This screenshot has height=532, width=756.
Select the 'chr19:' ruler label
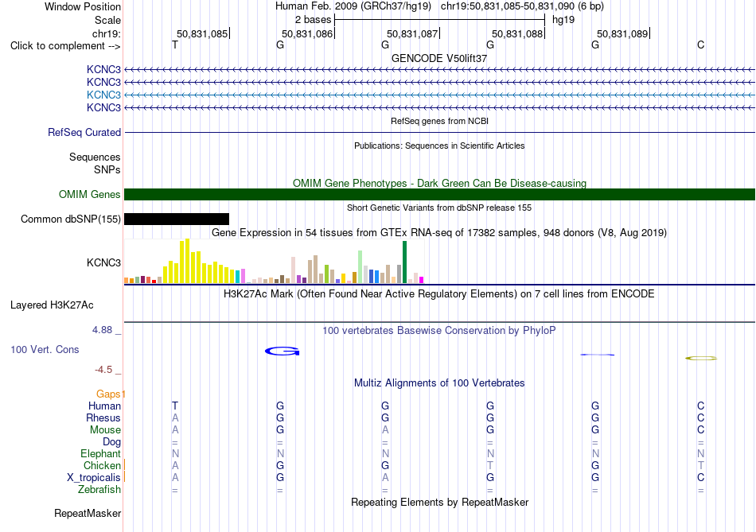[x=107, y=33]
